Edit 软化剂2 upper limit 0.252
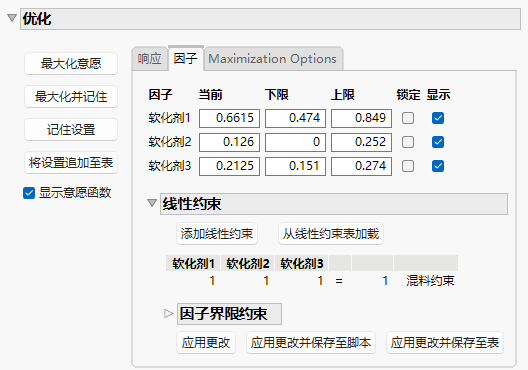528x370 pixels. coord(361,142)
